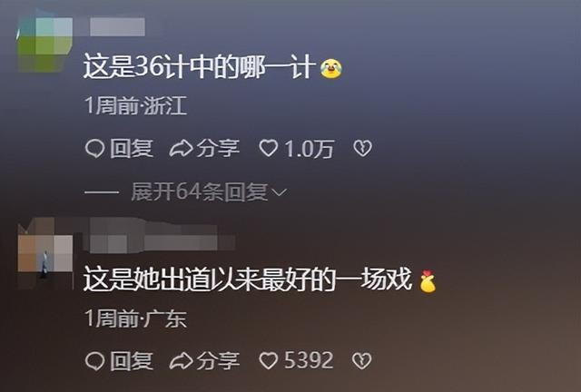Dislike the 36计 comment using the broken heart
Screen dimensions: 581x392
(362, 149)
